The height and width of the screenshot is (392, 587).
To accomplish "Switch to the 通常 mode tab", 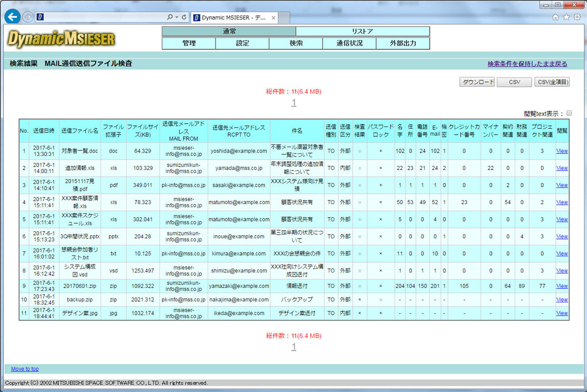I will (229, 31).
